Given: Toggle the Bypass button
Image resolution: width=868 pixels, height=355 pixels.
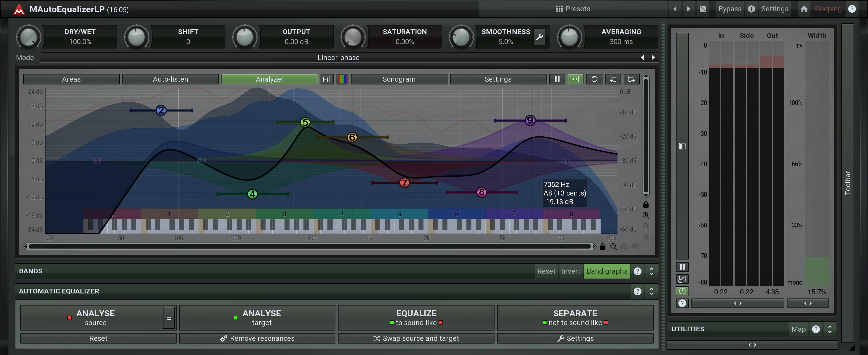Looking at the screenshot, I should click(x=730, y=9).
